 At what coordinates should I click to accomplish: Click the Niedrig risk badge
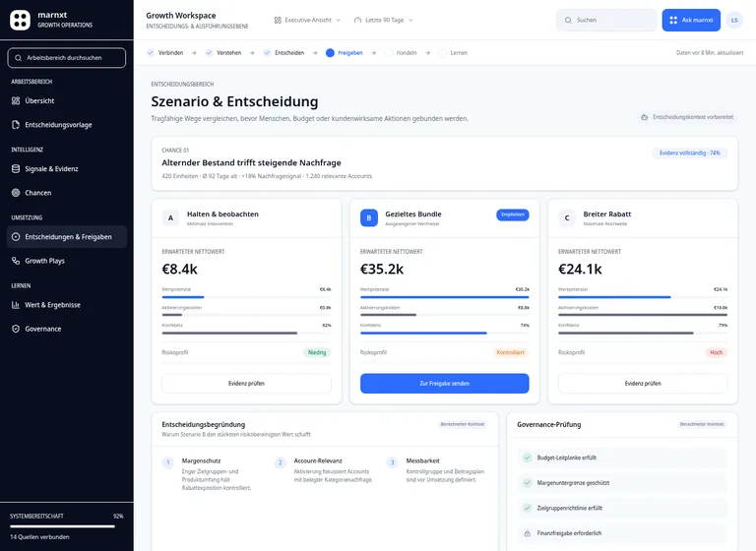(317, 352)
